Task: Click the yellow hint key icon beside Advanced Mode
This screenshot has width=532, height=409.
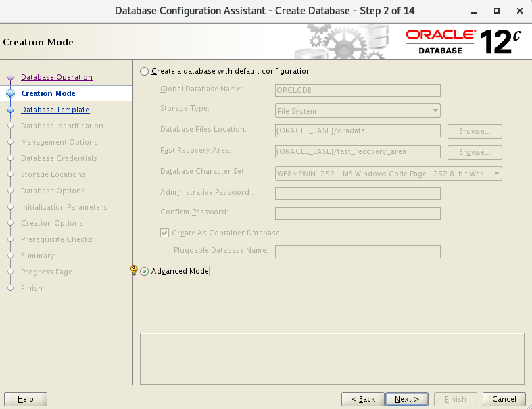Action: [134, 271]
